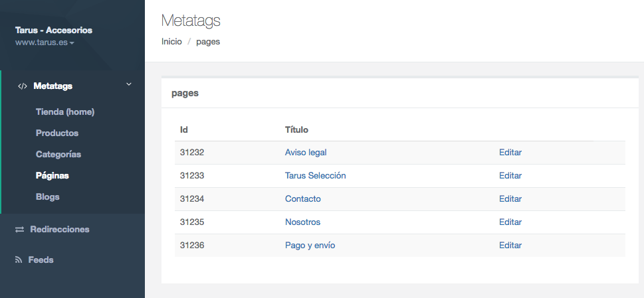Open the Tarus Selección page link
The height and width of the screenshot is (298, 644).
(316, 175)
